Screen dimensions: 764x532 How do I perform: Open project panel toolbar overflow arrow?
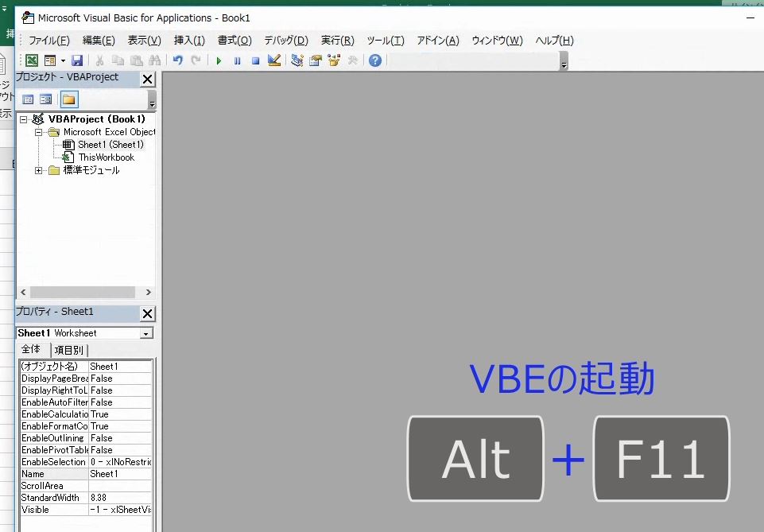(x=152, y=100)
